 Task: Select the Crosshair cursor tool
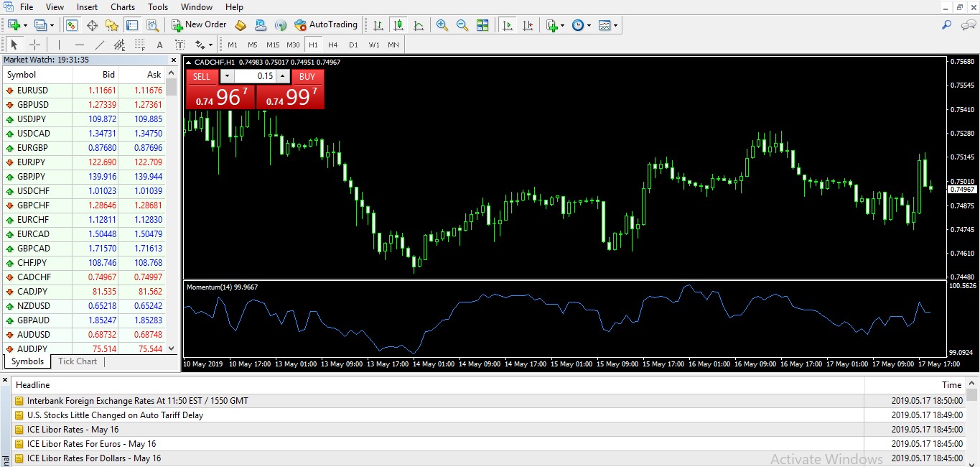pyautogui.click(x=34, y=45)
